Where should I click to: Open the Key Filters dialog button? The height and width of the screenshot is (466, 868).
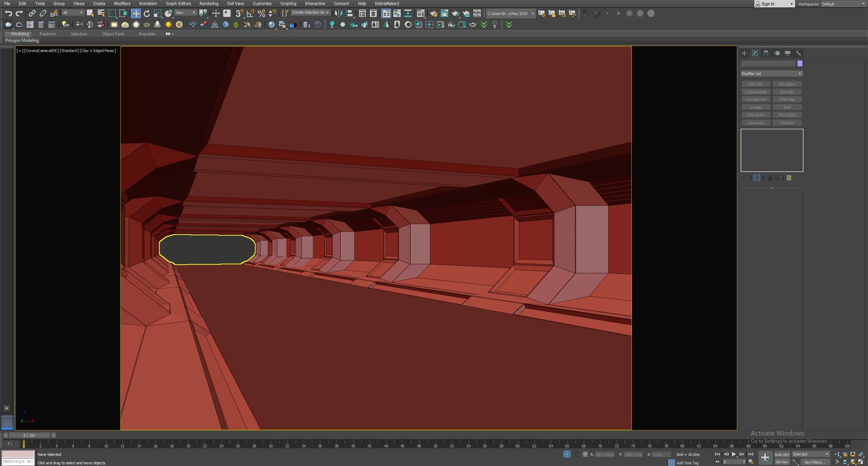tap(815, 462)
